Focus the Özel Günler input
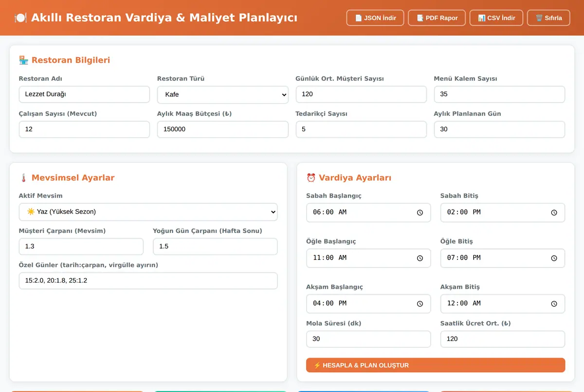The width and height of the screenshot is (584, 392). click(148, 281)
